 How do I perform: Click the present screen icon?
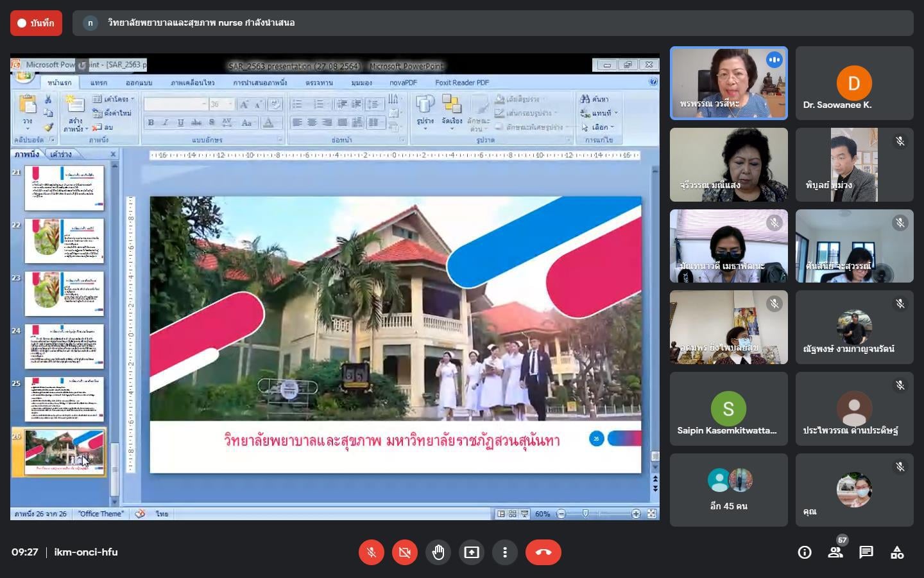click(472, 552)
